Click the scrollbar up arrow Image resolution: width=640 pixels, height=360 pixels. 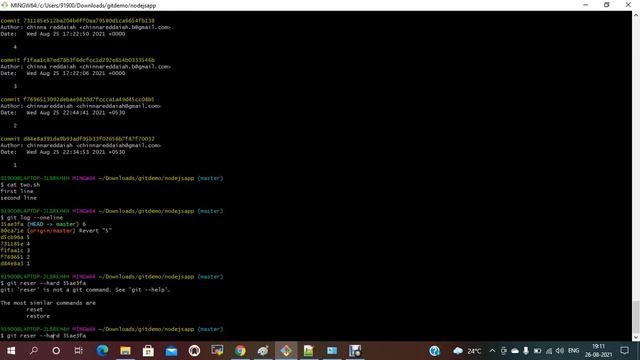[636, 14]
